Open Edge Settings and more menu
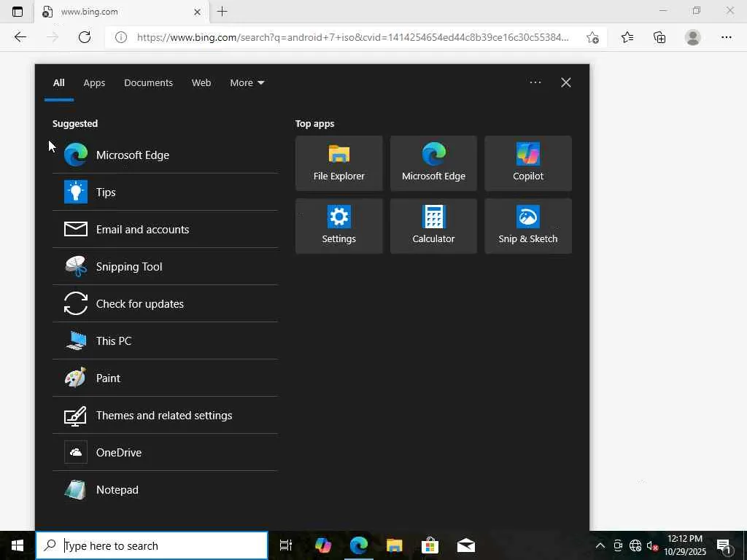The image size is (747, 560). 726,37
